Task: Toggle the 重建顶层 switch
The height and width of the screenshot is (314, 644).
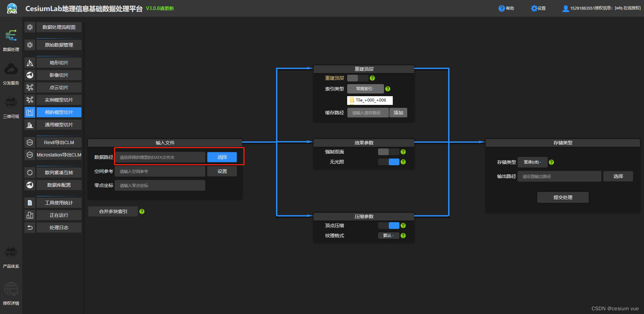Action: [358, 78]
